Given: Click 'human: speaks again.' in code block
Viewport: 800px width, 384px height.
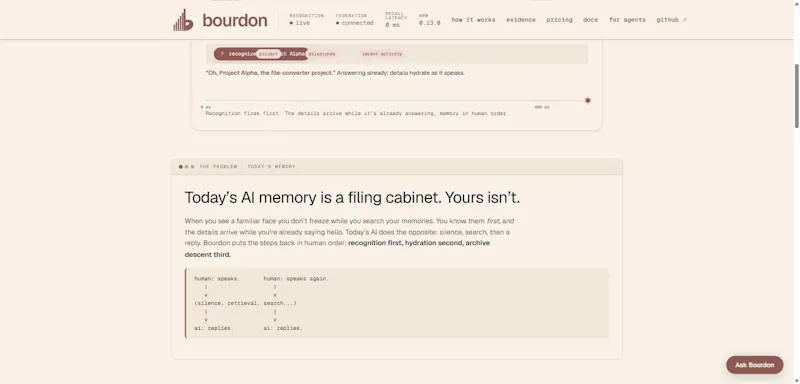Looking at the screenshot, I should point(296,279).
